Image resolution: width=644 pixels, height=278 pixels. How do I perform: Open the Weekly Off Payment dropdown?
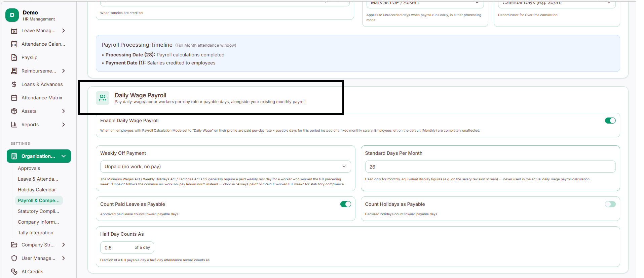click(x=225, y=167)
